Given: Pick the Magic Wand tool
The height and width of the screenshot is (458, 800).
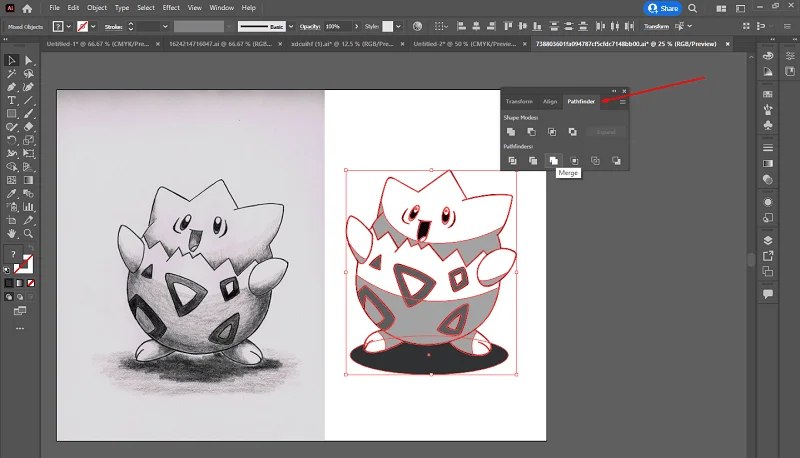Looking at the screenshot, I should tap(11, 74).
